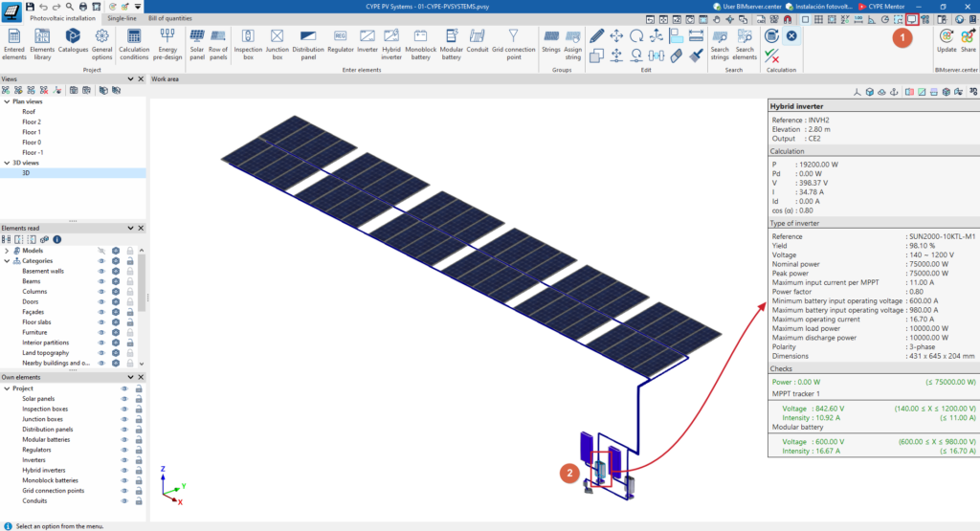Select Floor 1 plan view

(x=32, y=132)
